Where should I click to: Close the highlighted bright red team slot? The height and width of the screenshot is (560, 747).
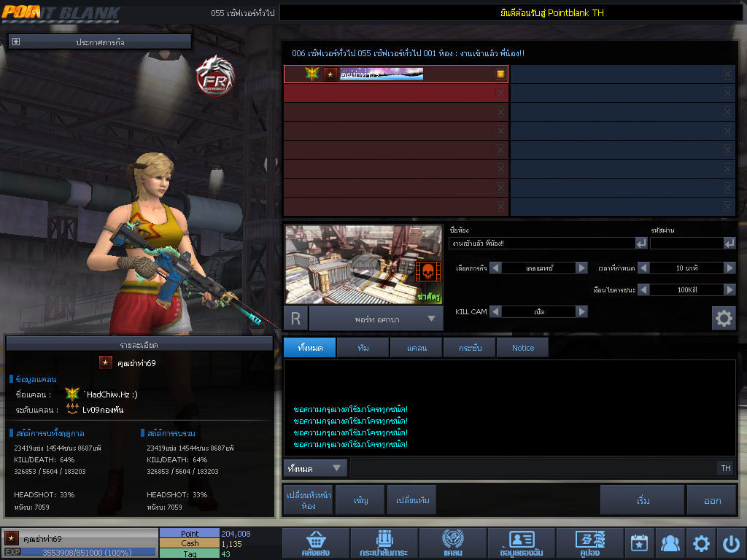(500, 93)
